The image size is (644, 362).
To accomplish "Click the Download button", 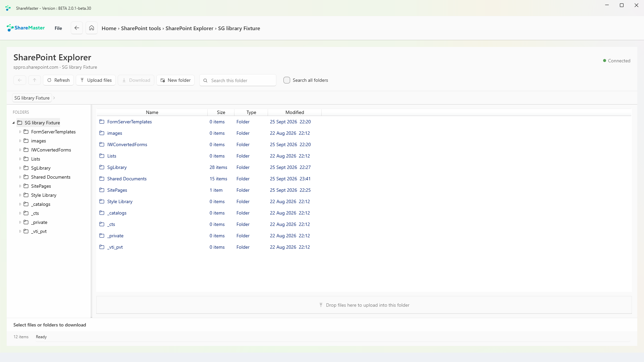I will (136, 80).
